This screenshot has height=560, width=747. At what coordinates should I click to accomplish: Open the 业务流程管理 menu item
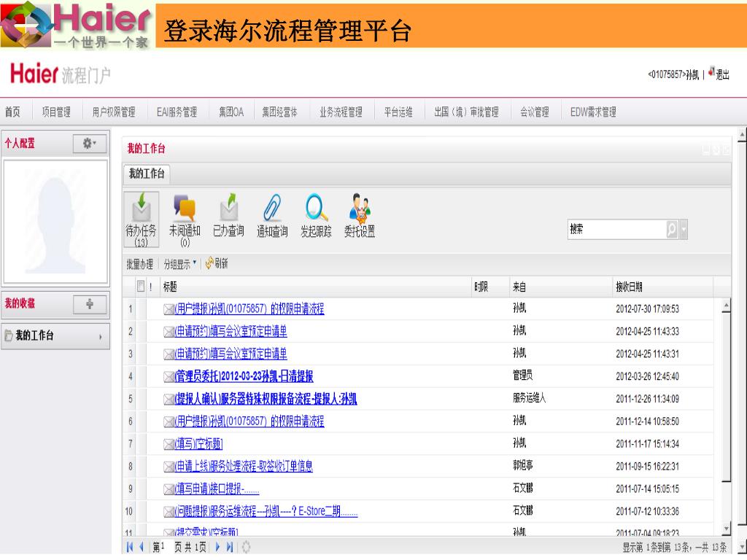click(341, 112)
